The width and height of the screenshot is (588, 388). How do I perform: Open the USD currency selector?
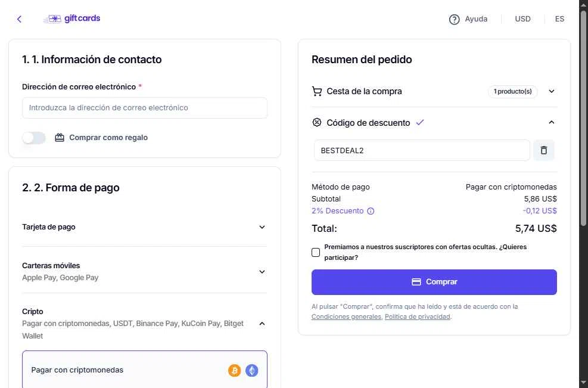522,18
